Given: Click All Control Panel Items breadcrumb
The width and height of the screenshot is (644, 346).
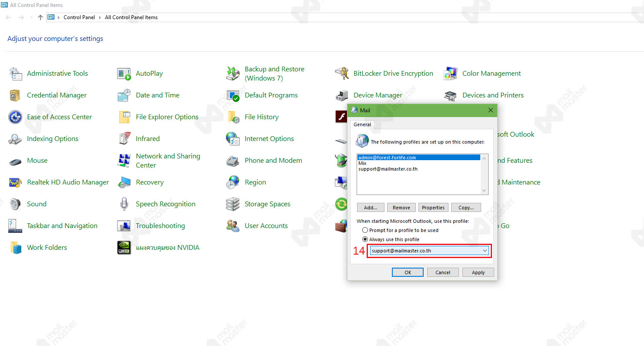Looking at the screenshot, I should (x=131, y=17).
